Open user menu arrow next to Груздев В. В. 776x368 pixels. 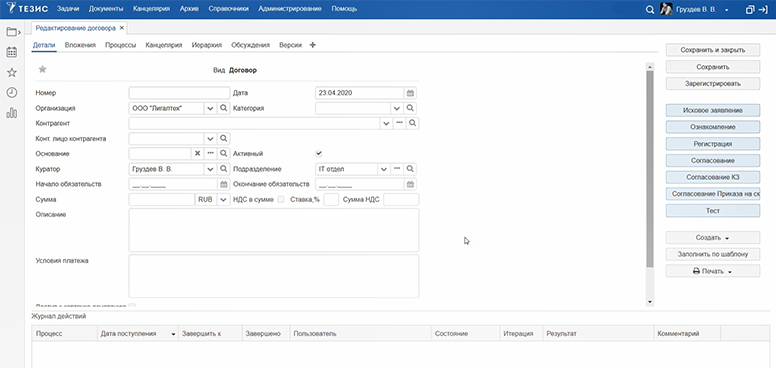pos(727,10)
